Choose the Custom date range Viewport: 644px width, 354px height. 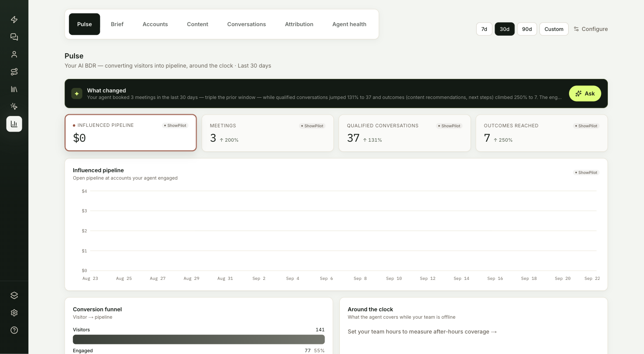554,29
